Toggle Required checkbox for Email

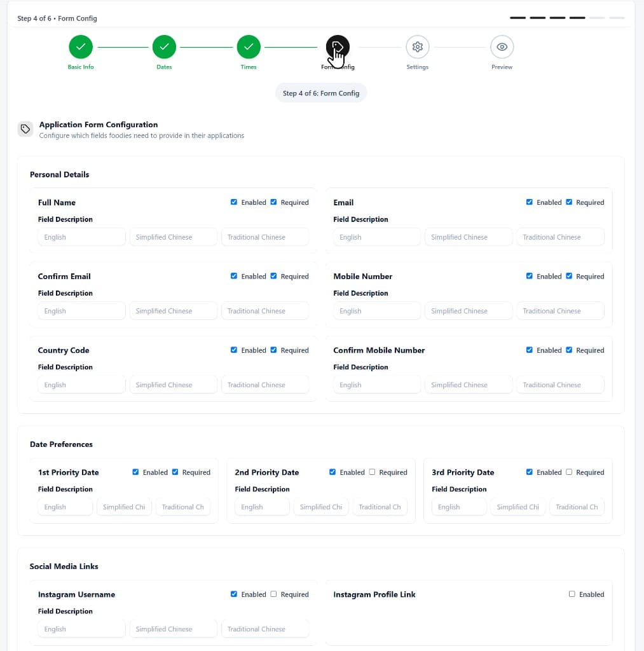(569, 202)
